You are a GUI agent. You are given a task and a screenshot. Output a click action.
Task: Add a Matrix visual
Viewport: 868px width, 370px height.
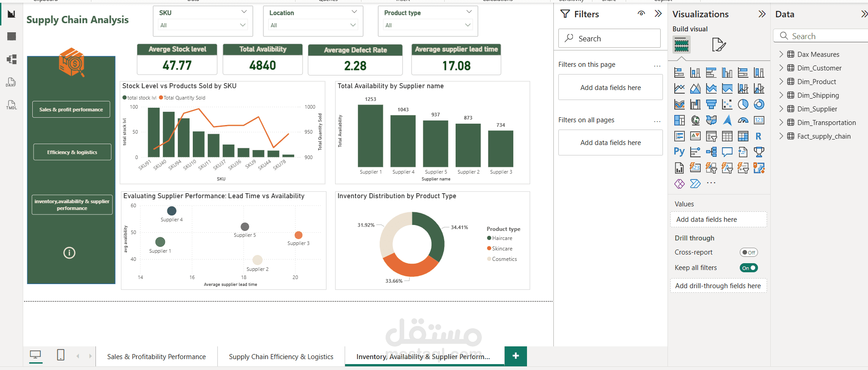click(x=743, y=136)
